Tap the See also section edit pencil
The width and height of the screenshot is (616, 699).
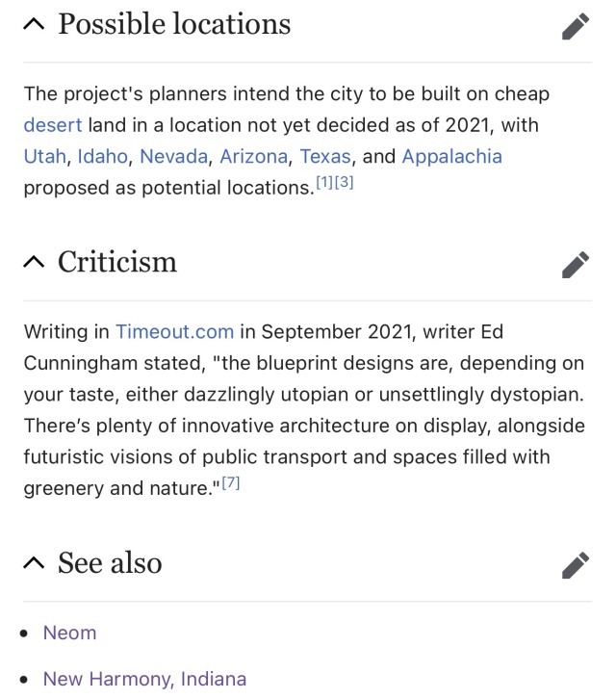click(576, 566)
